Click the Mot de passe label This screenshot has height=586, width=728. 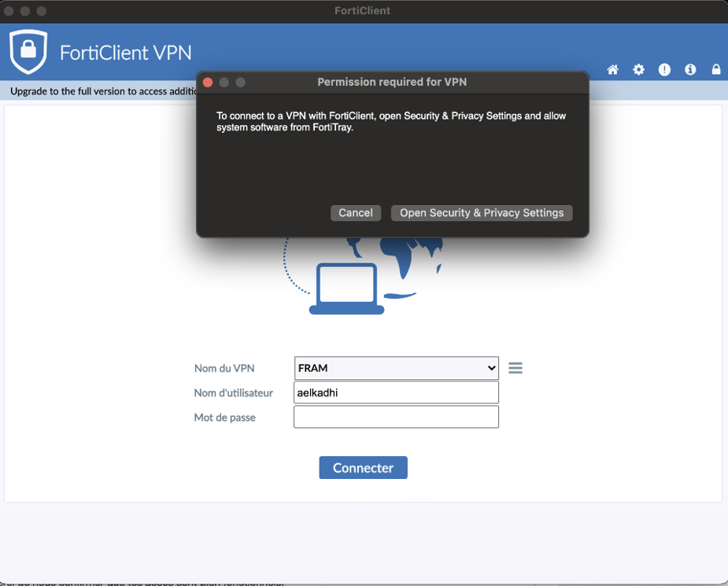click(x=225, y=418)
